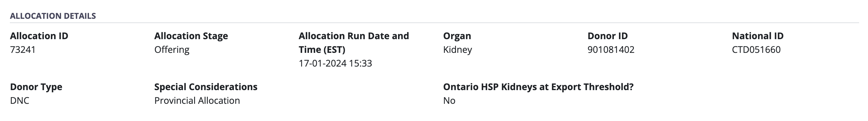
Task: Select the Offering stage value
Action: [x=172, y=50]
